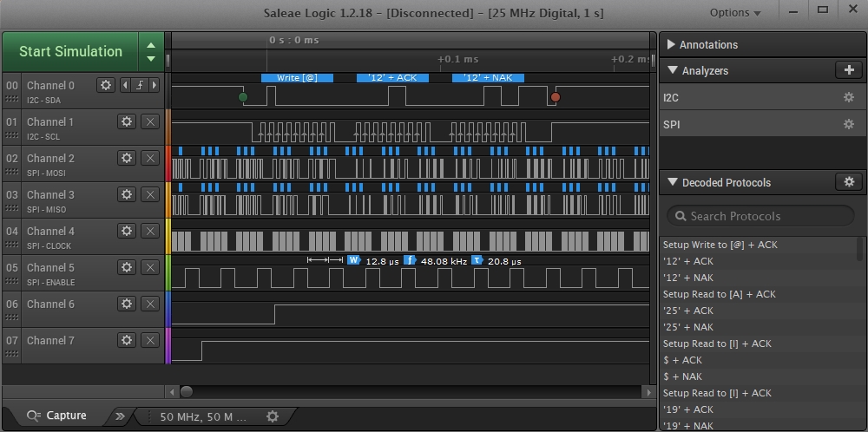Open SPI analyzer settings gear

coord(849,124)
